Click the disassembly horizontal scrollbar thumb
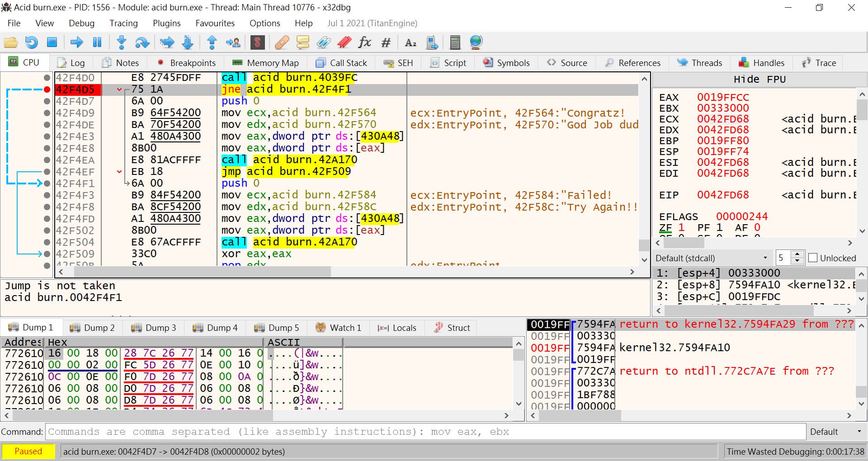This screenshot has width=868, height=461. 202,272
